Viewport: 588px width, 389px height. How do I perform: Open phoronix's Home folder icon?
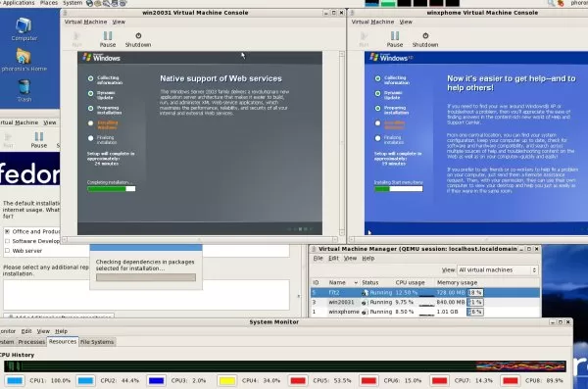(x=24, y=60)
